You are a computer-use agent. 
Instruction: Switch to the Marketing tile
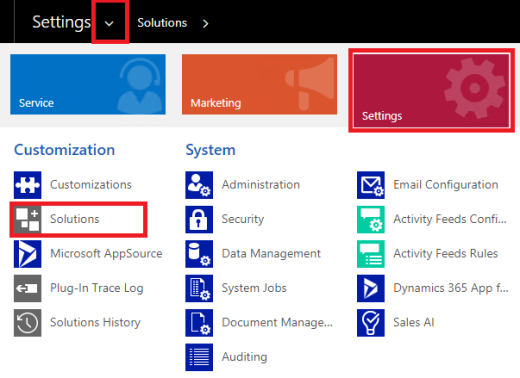[x=259, y=84]
